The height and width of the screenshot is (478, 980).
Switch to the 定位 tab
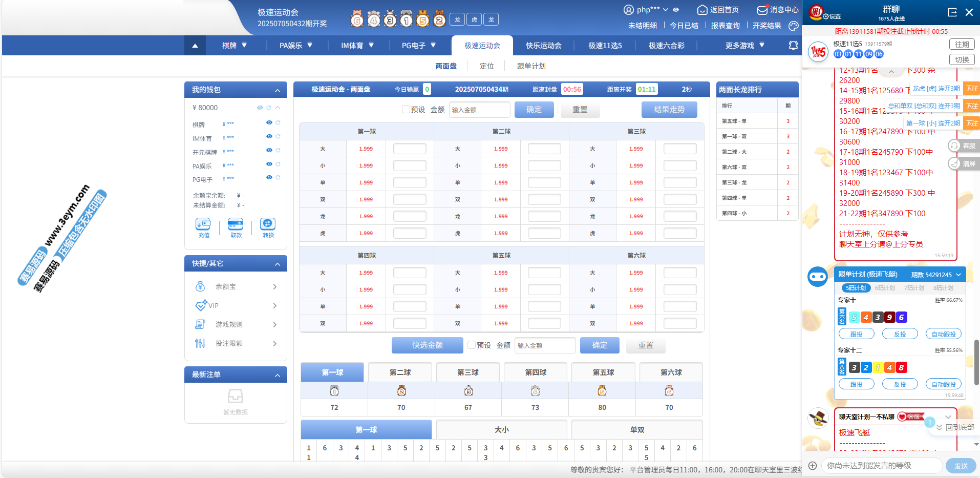pyautogui.click(x=486, y=66)
